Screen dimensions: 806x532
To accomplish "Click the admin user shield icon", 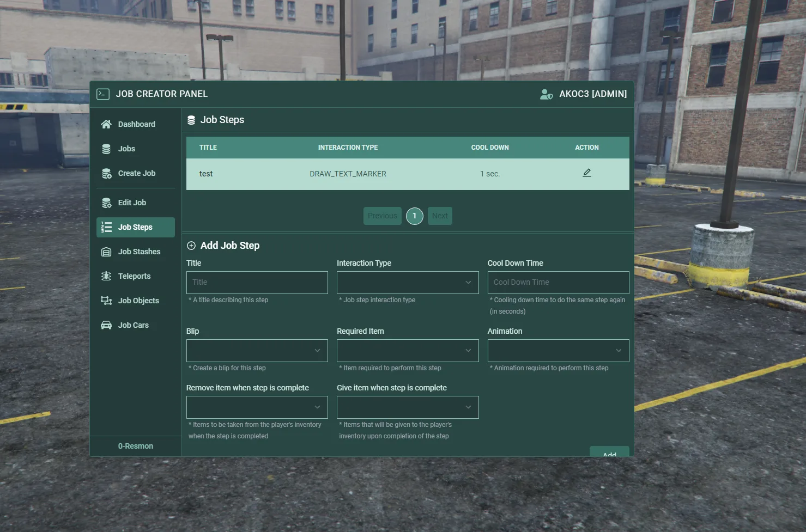I will 546,94.
